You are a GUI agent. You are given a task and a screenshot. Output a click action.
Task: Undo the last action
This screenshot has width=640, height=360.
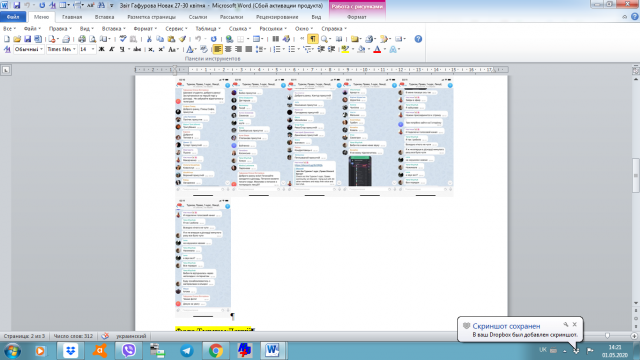198,39
